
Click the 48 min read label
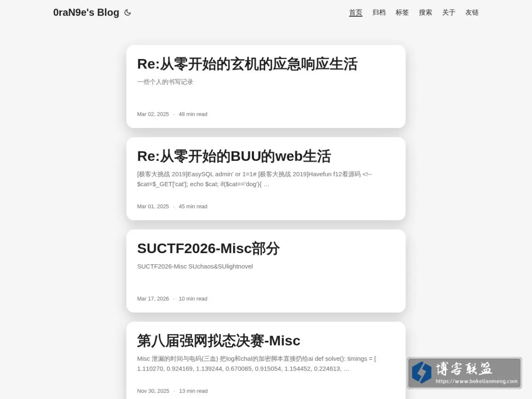[x=193, y=114]
